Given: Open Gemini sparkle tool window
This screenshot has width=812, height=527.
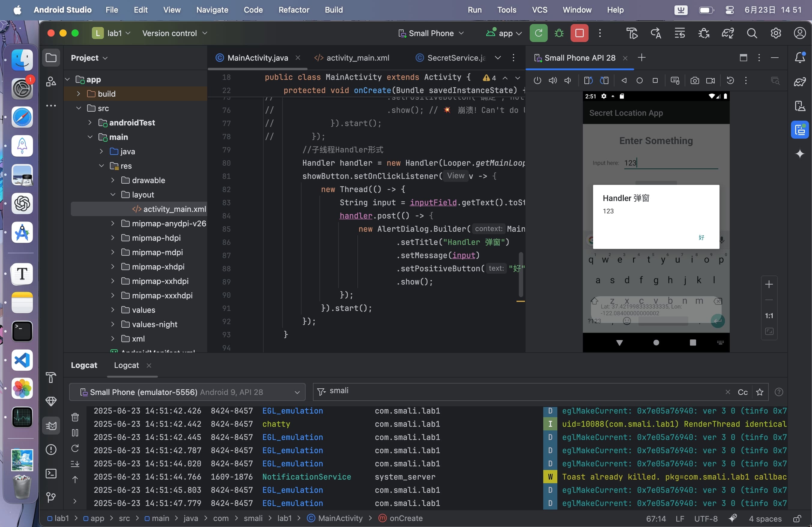Looking at the screenshot, I should click(799, 154).
